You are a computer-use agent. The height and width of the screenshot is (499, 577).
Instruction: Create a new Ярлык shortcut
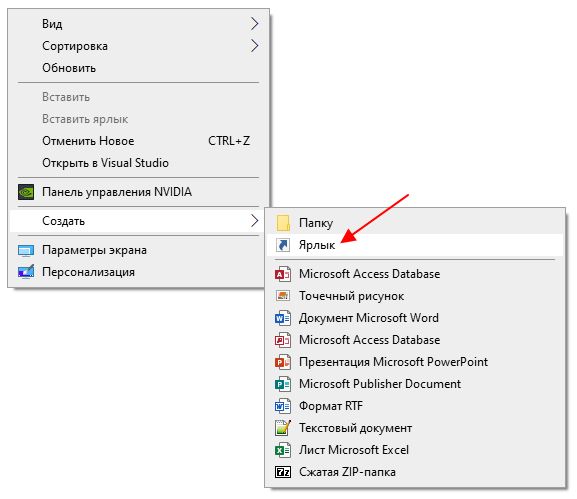tap(415, 245)
